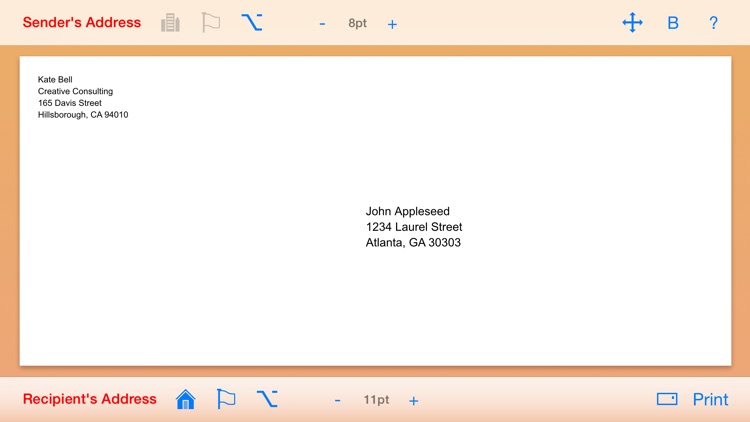Screen dimensions: 750x422
Task: Activate the move arrows tool
Action: point(632,22)
